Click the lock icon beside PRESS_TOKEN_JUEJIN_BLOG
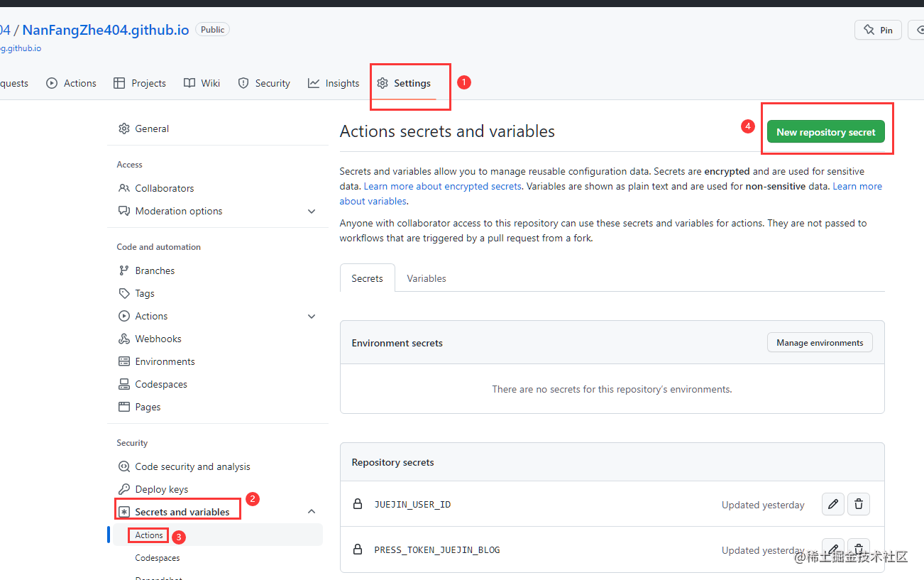This screenshot has height=580, width=924. [358, 549]
